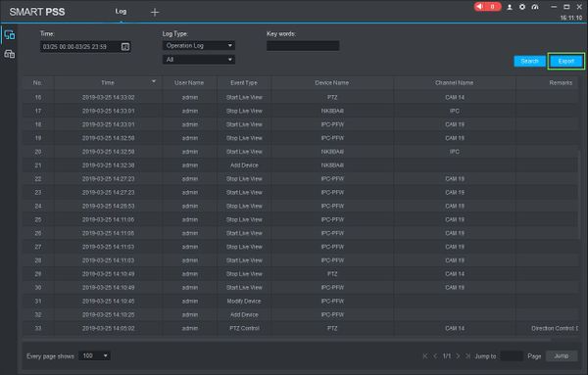Click the Direction Control remark cell
The width and height of the screenshot is (588, 375).
click(x=555, y=328)
